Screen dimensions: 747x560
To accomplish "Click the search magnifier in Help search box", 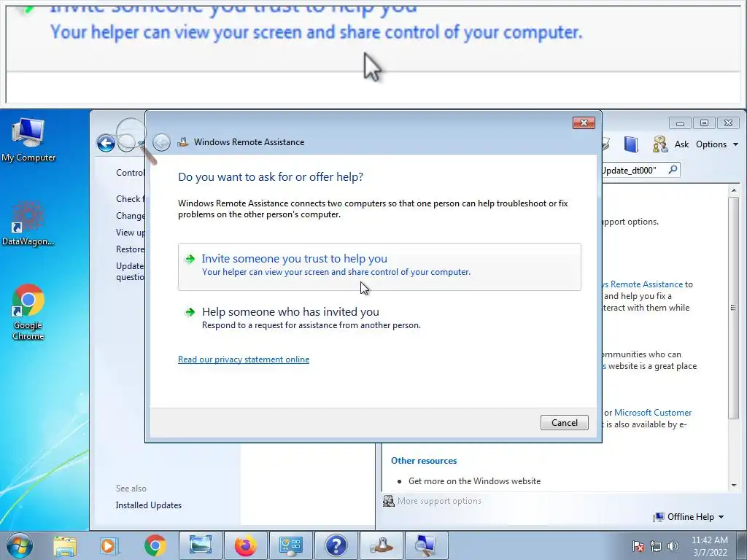I will tap(673, 170).
